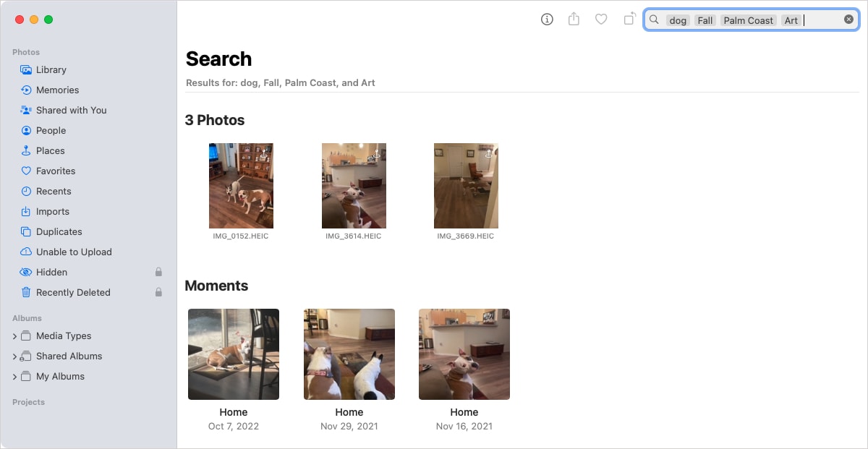Favorite the photo using the heart icon
Screen dimensions: 868x449
(601, 20)
